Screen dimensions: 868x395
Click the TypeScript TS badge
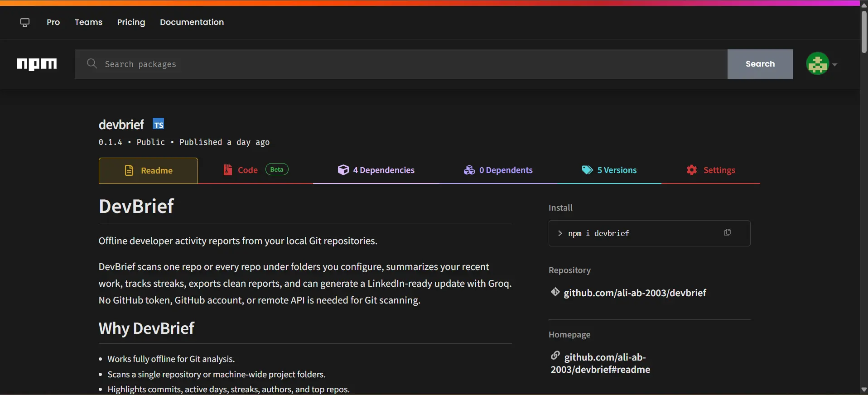point(159,124)
